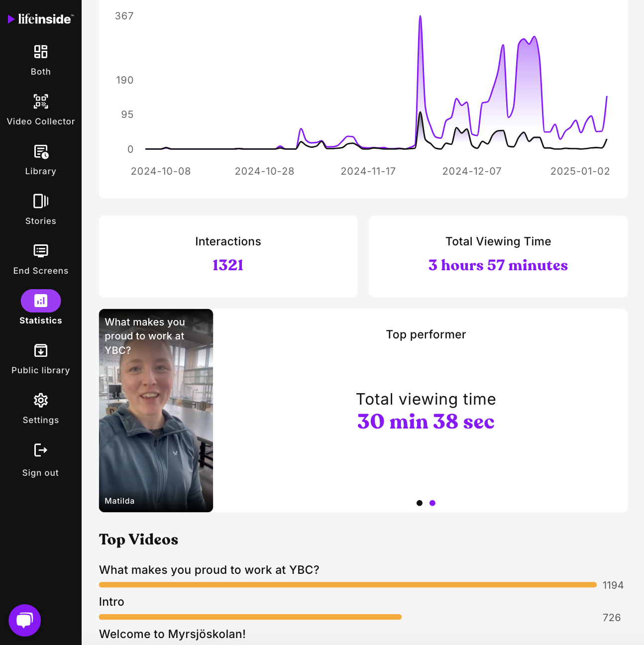
Task: Open the chat support bubble
Action: (24, 620)
